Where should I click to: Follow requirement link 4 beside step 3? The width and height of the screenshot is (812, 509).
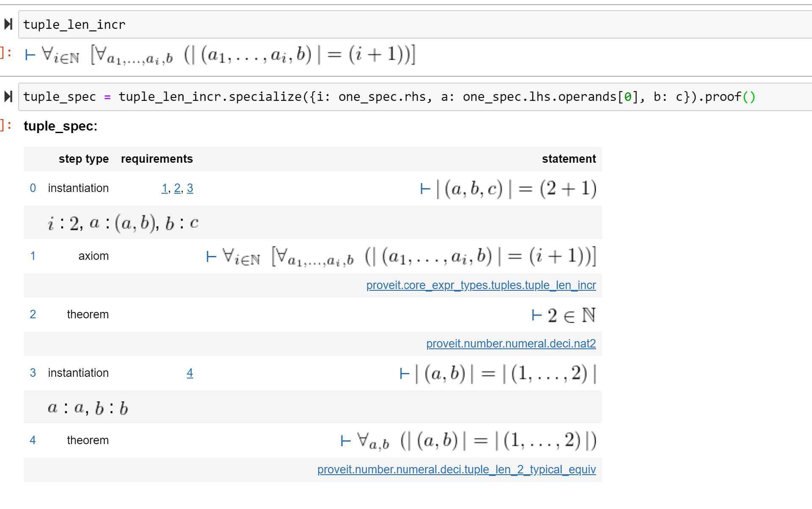[190, 373]
